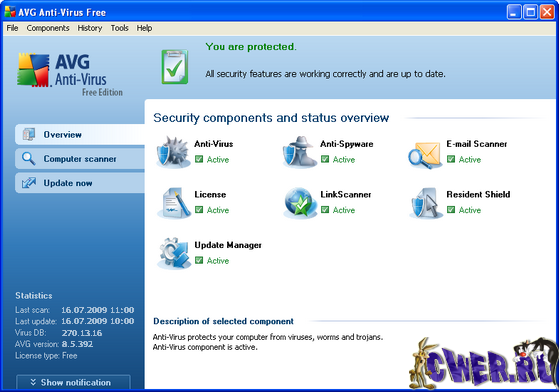Open the License document icon
Screen dimensions: 559x392
click(174, 202)
